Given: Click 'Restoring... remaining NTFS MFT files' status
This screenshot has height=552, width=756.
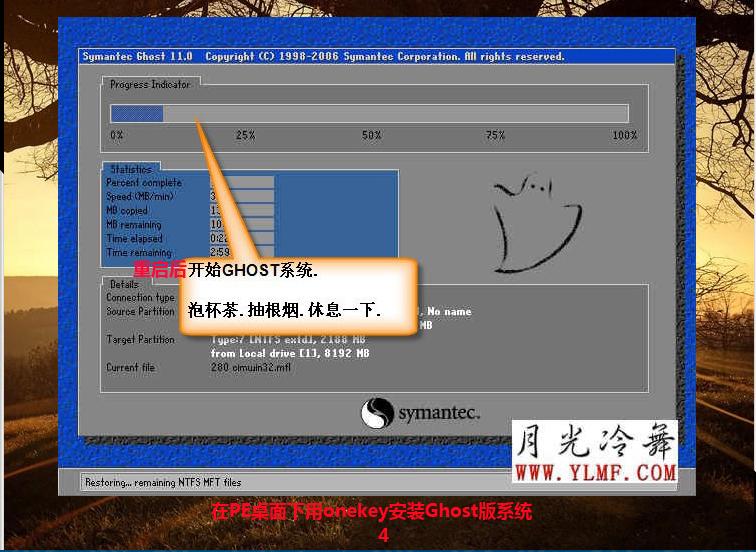Looking at the screenshot, I should point(163,482).
